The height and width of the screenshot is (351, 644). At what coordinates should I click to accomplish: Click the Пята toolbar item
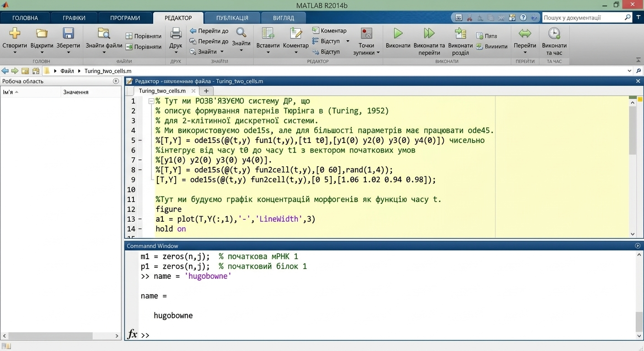point(486,36)
